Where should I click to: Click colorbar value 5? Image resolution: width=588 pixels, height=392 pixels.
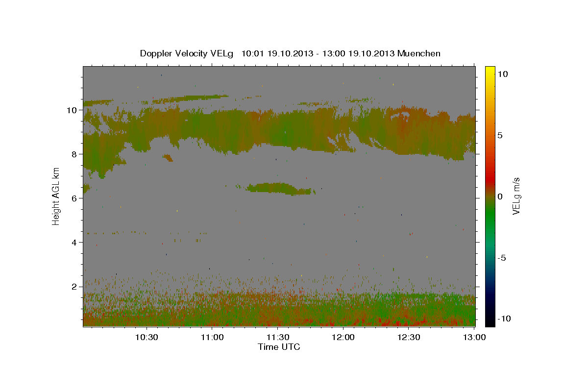point(500,135)
